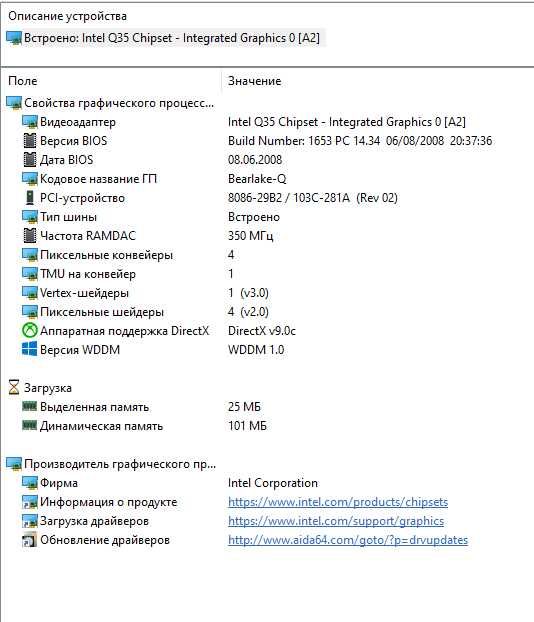Click the 'Пиксельные конвейеры' field label
This screenshot has width=534, height=622.
tap(106, 255)
